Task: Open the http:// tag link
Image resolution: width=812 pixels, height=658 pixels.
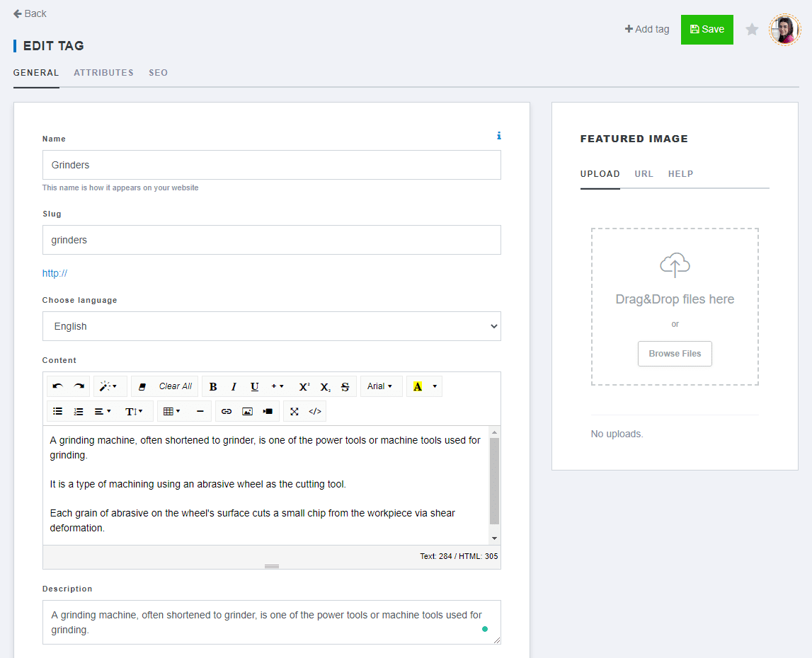Action: pos(55,273)
